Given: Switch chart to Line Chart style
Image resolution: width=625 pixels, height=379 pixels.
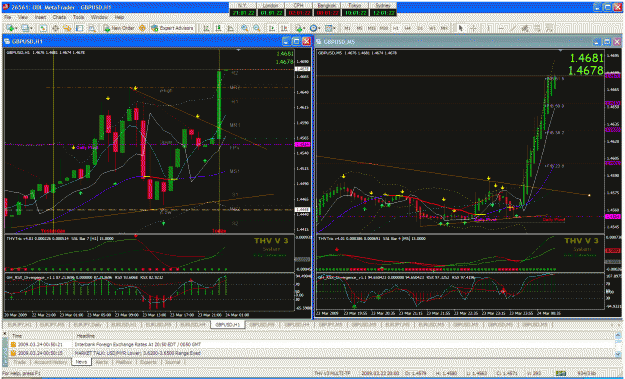Looking at the screenshot, I should pyautogui.click(x=230, y=28).
